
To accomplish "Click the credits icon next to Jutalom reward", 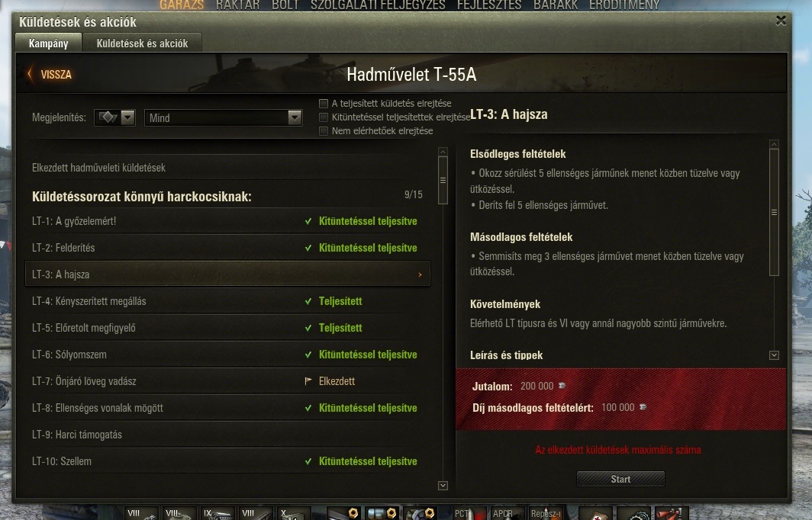I will (562, 386).
